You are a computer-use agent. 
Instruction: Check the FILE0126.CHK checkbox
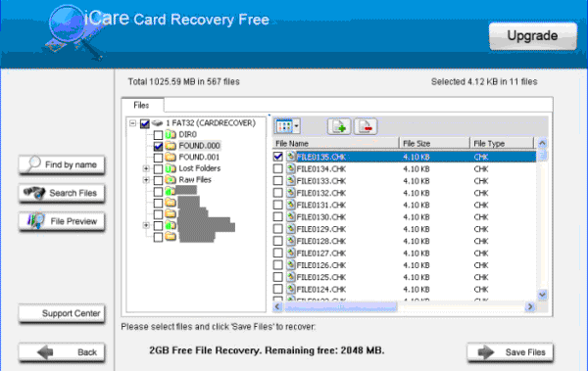(x=278, y=265)
